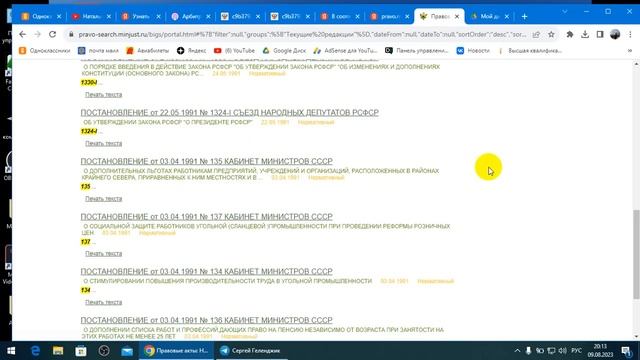The height and width of the screenshot is (360, 640).
Task: Reload the current page
Action: 53,35
